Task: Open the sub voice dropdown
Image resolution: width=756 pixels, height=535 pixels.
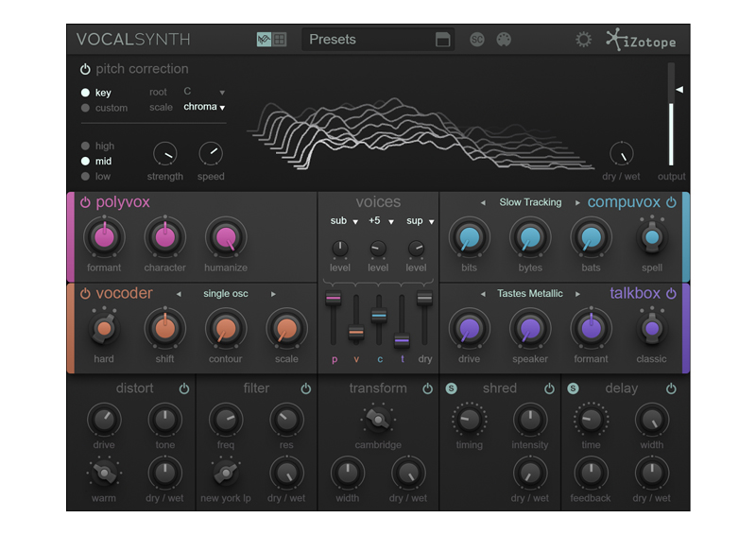Action: coord(344,221)
